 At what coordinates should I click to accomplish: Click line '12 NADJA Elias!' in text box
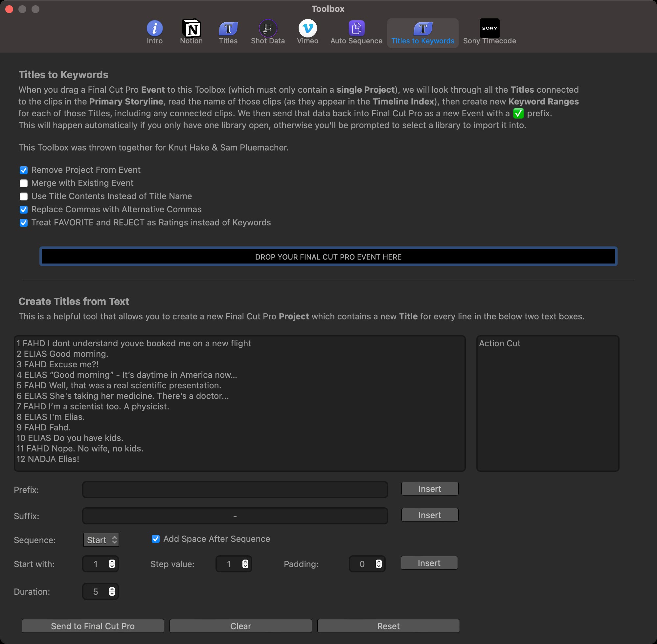click(48, 459)
